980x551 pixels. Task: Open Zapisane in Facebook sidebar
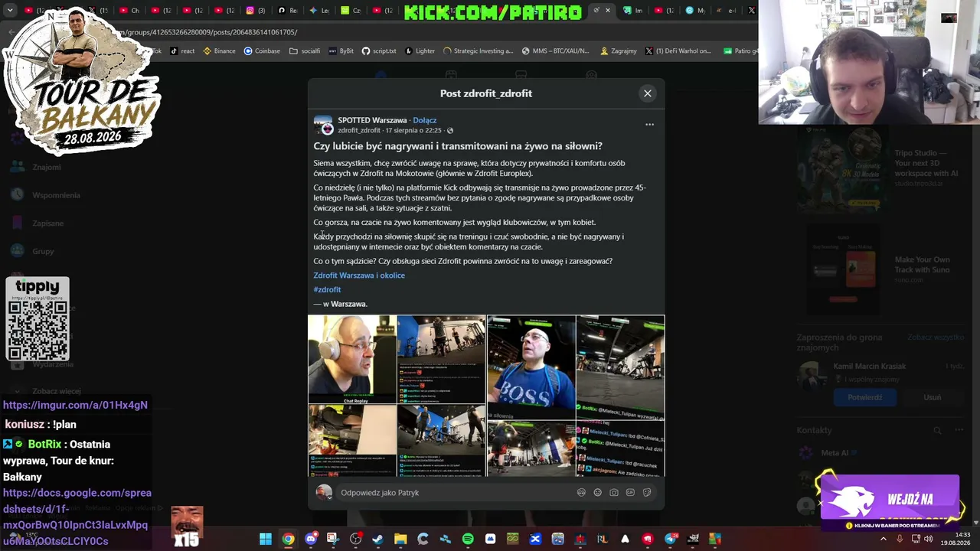pyautogui.click(x=47, y=223)
